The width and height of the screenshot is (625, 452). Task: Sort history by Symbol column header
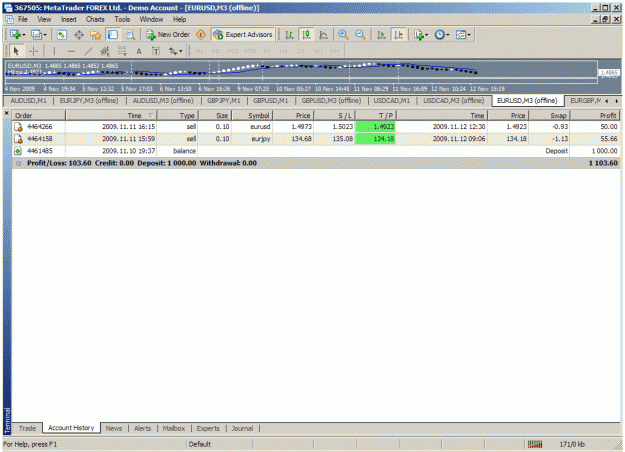pos(253,116)
